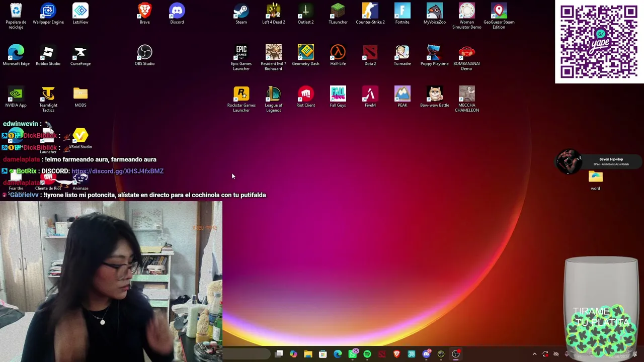Click the microphone icon in the system tray
Image resolution: width=644 pixels, height=362 pixels.
(567, 354)
